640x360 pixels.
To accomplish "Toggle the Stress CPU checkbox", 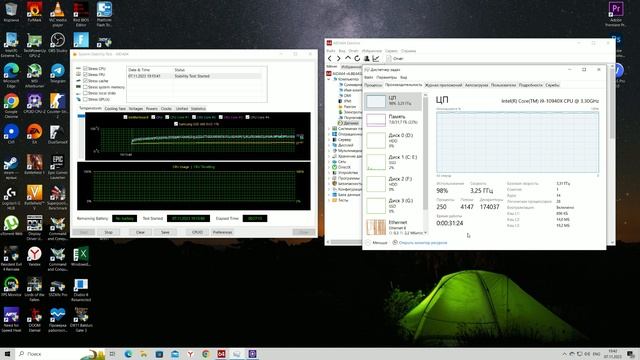I will tap(85, 69).
